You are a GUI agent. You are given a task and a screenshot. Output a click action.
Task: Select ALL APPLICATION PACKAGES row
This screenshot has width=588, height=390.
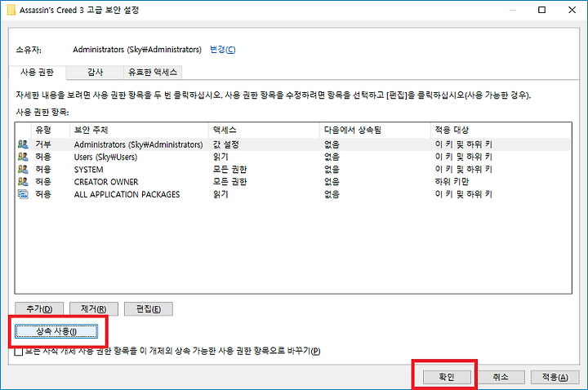[293, 194]
